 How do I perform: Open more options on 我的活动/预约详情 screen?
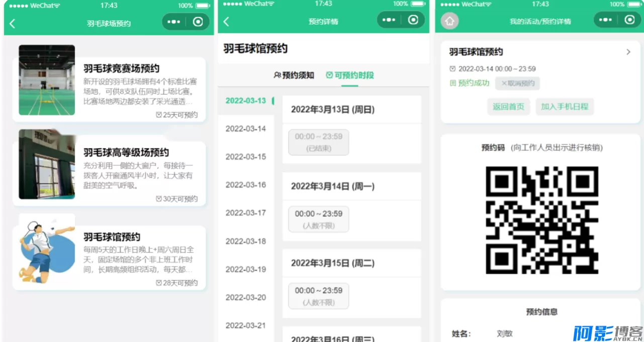point(605,20)
